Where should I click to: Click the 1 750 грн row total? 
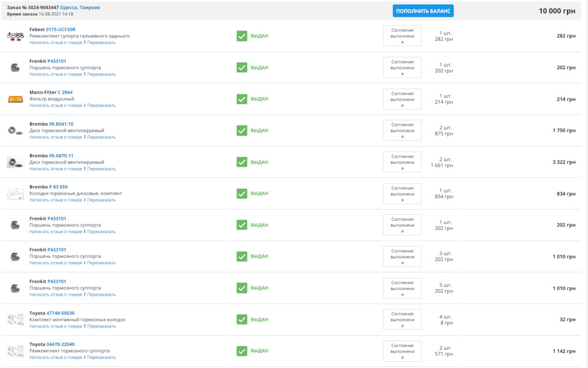[x=563, y=131]
